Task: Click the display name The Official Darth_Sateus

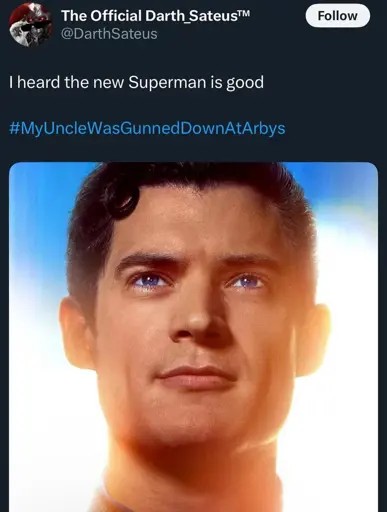Action: 151,15
